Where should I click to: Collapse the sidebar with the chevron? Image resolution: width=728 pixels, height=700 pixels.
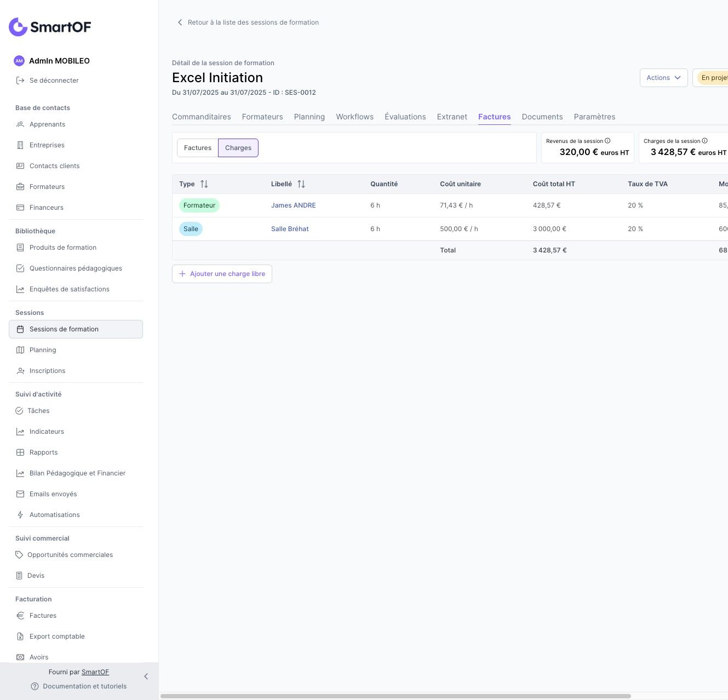[146, 676]
